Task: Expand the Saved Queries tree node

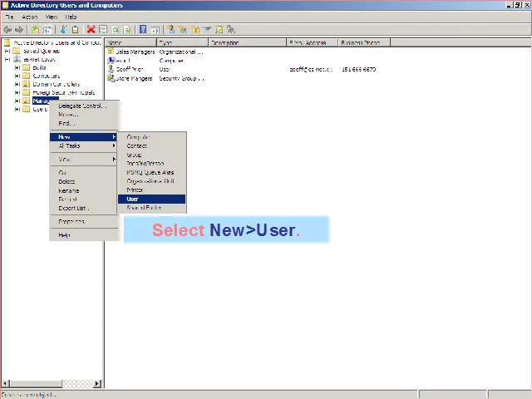Action: (7, 51)
